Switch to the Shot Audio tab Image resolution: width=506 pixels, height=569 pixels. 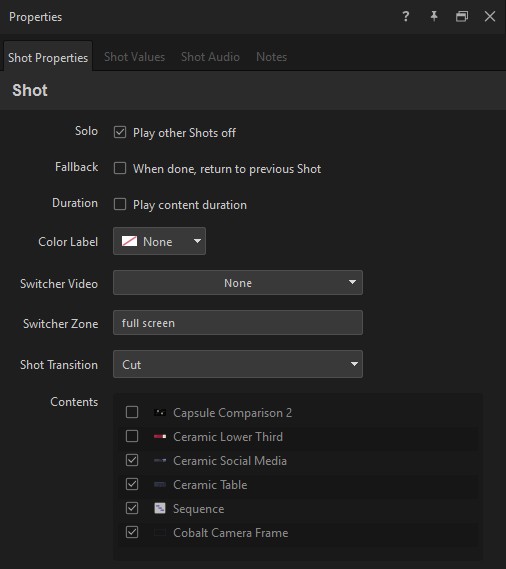click(210, 57)
